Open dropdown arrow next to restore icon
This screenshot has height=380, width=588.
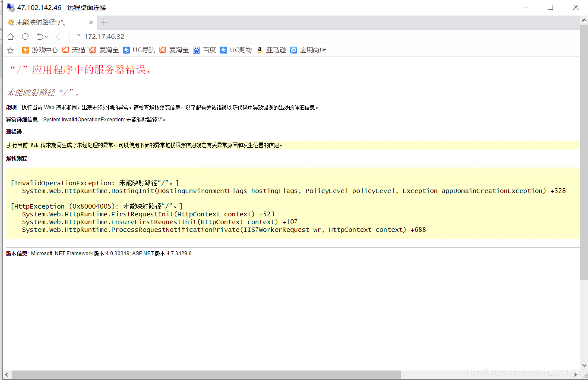click(47, 37)
